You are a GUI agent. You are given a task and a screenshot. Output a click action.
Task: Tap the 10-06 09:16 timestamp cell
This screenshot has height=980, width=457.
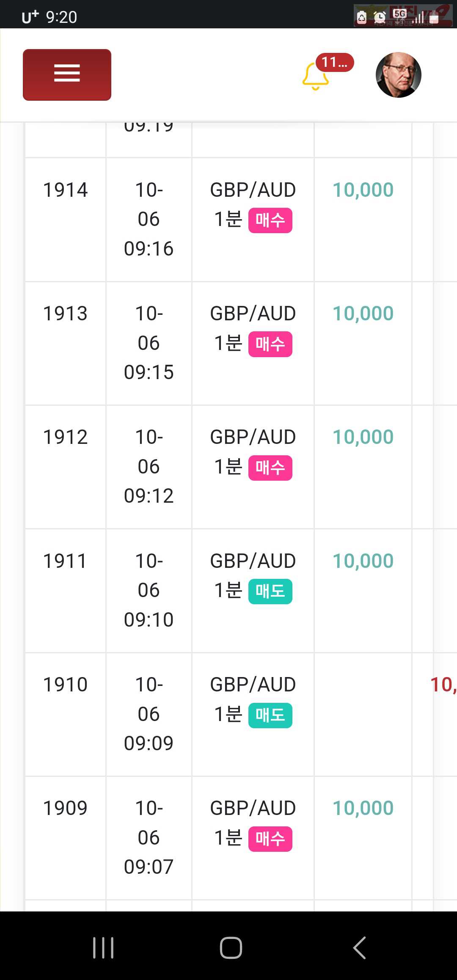[x=149, y=219]
